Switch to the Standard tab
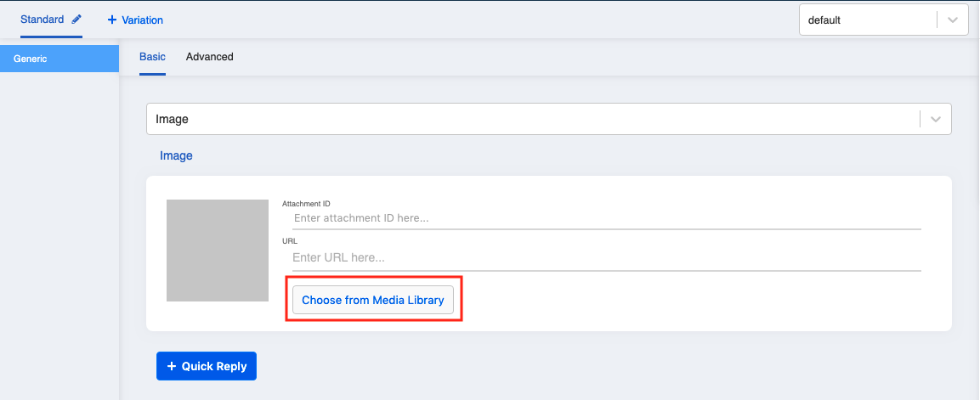980x400 pixels. [42, 20]
